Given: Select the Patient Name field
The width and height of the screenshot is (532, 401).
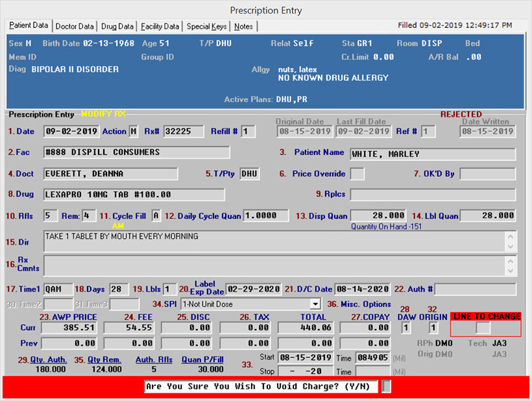Looking at the screenshot, I should pyautogui.click(x=432, y=154).
